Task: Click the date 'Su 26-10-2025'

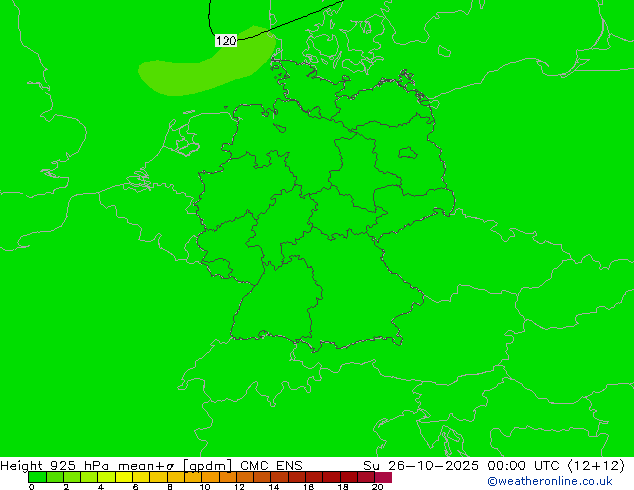Action: [421, 466]
